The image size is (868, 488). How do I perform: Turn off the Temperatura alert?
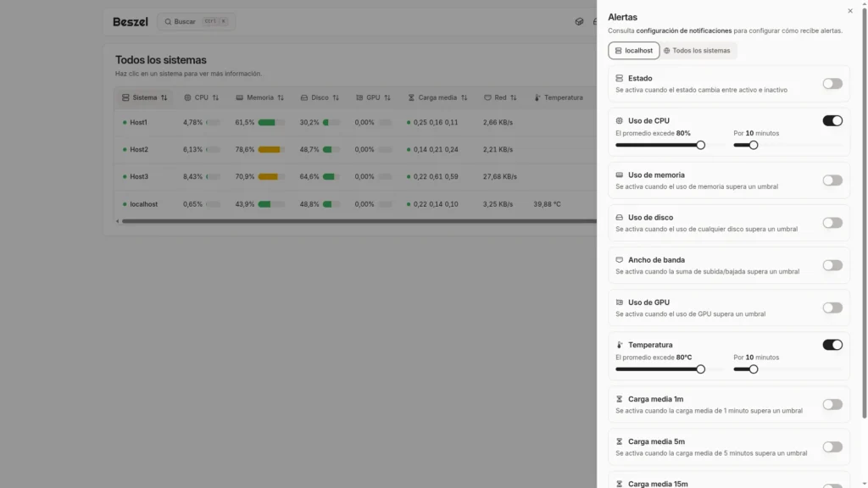(832, 345)
